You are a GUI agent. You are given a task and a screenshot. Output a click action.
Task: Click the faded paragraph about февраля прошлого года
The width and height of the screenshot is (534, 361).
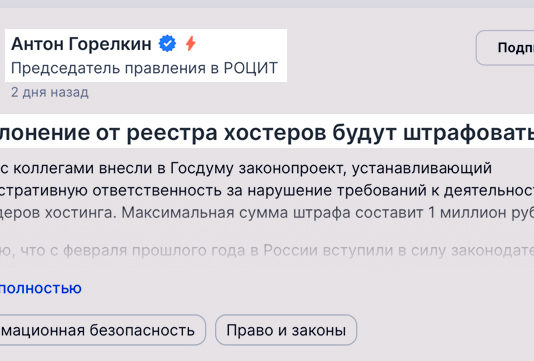pos(267,251)
